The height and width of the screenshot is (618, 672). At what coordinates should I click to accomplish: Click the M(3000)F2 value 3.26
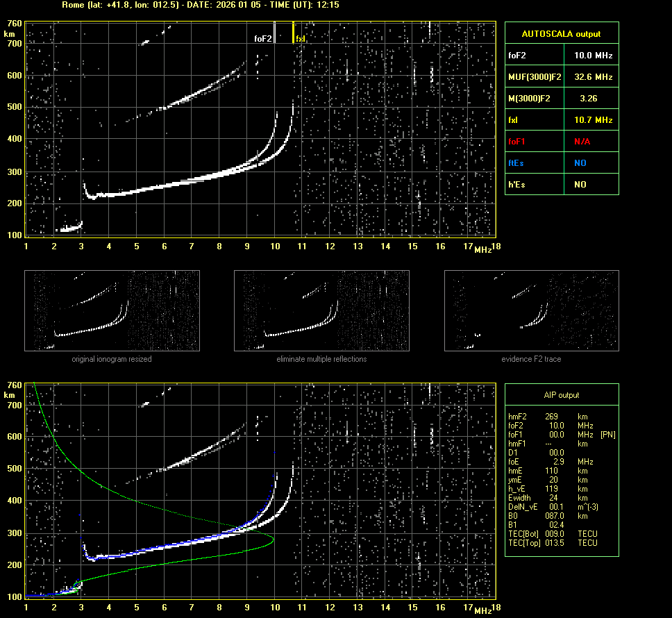click(x=589, y=99)
